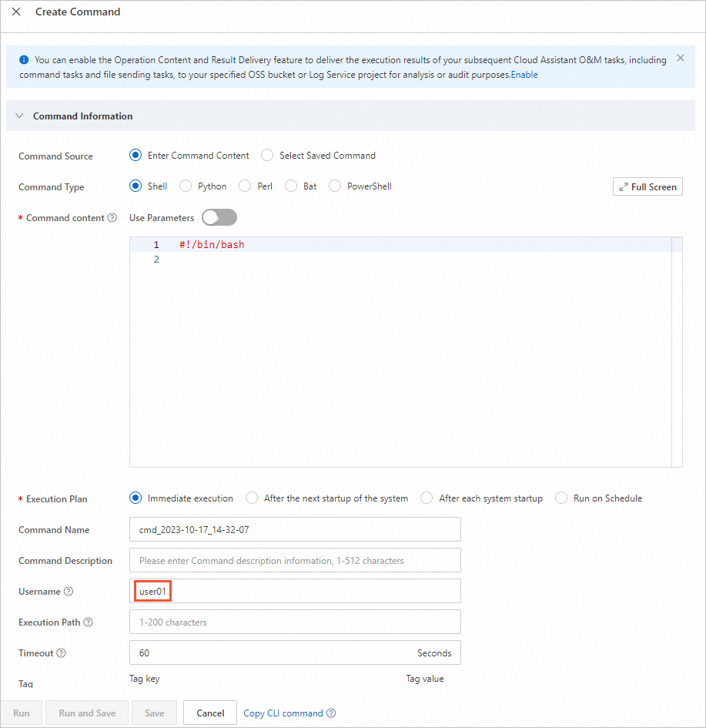The image size is (706, 728).
Task: Select PowerShell command type
Action: (335, 186)
